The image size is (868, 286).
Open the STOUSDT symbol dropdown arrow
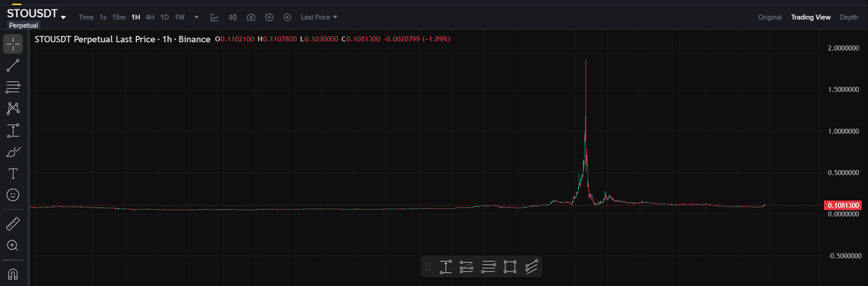pyautogui.click(x=64, y=17)
